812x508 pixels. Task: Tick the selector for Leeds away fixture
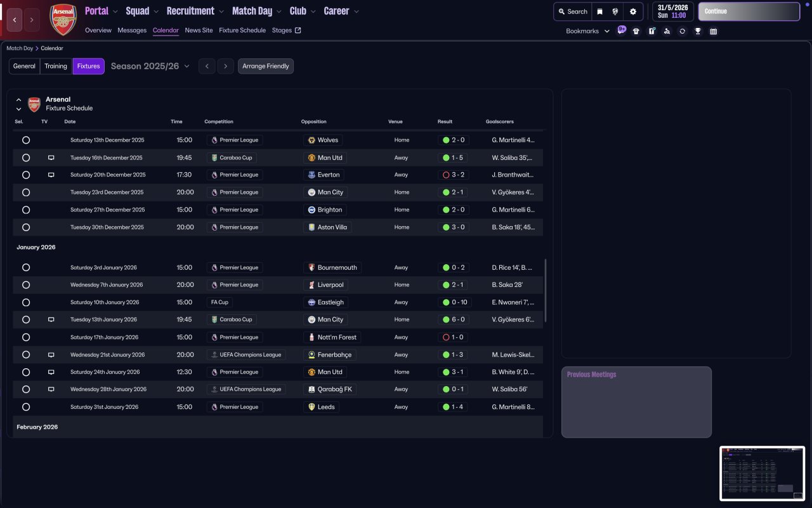(26, 407)
